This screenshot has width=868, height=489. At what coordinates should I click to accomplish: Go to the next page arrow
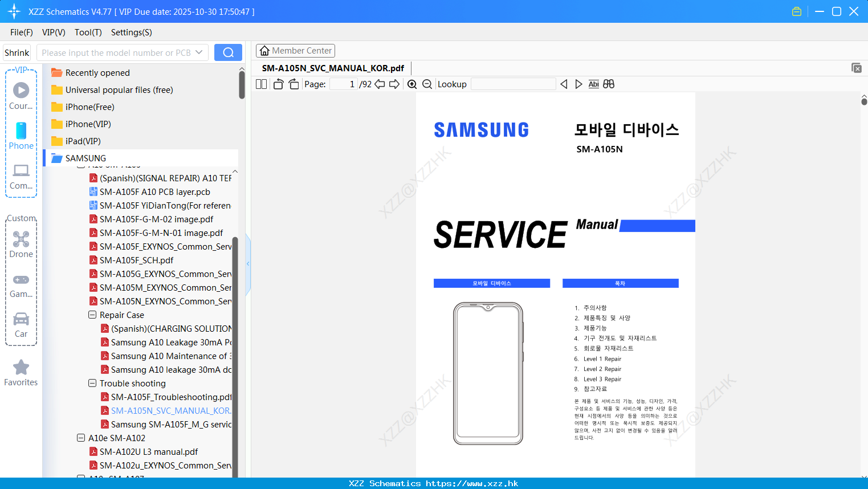coord(394,84)
